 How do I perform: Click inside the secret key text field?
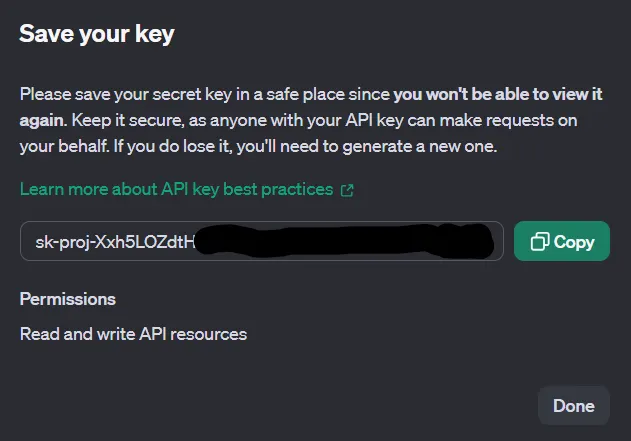coord(261,242)
